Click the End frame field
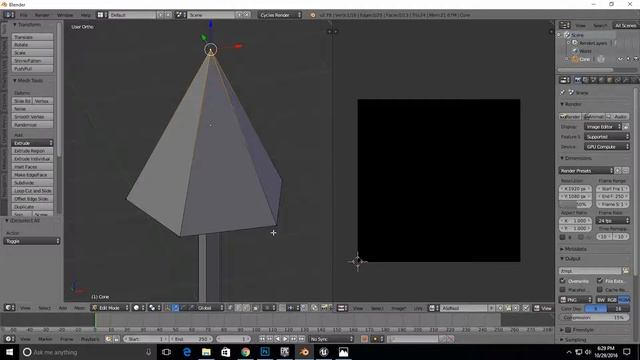This screenshot has width=640, height=360. coord(191,339)
